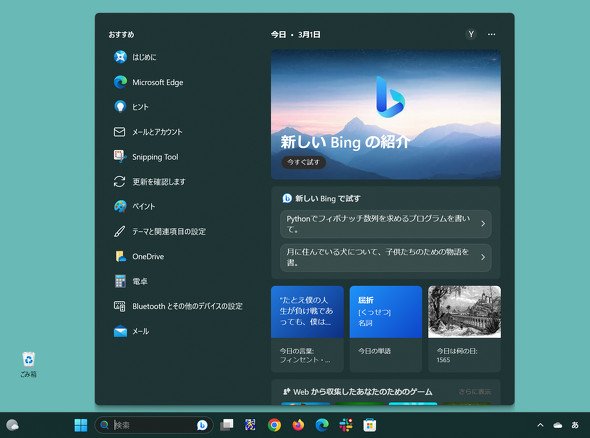Open the Python フィボナッチ suggestion arrow
The height and width of the screenshot is (438, 590).
pyautogui.click(x=483, y=224)
